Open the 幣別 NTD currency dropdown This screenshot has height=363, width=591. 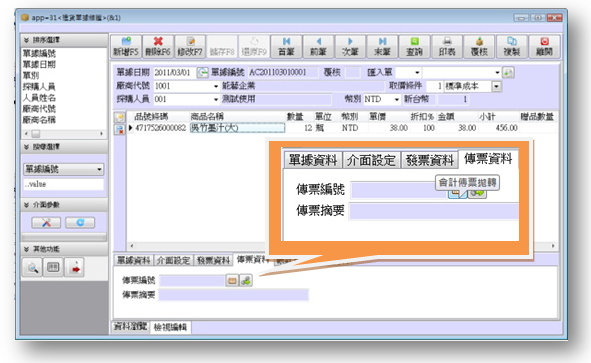pos(397,100)
